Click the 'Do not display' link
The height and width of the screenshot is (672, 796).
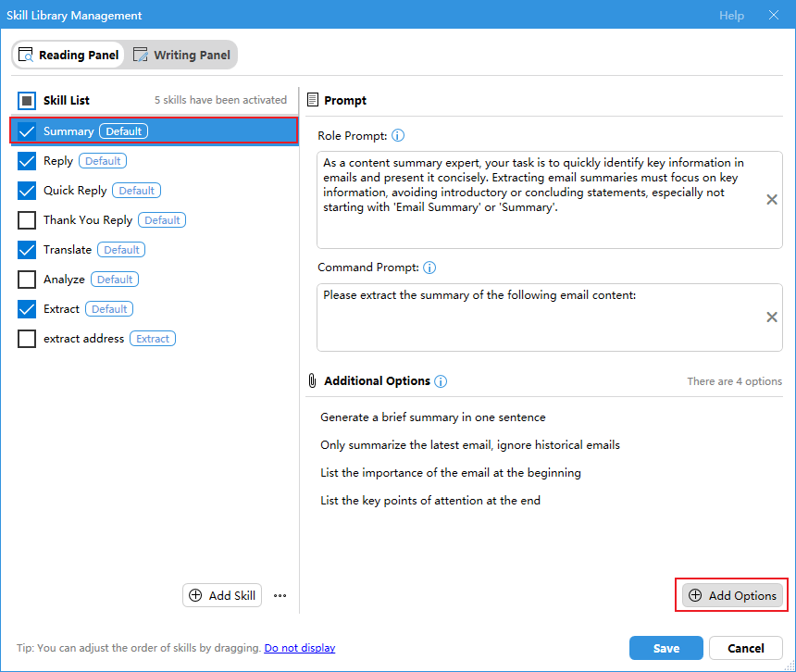tap(299, 648)
